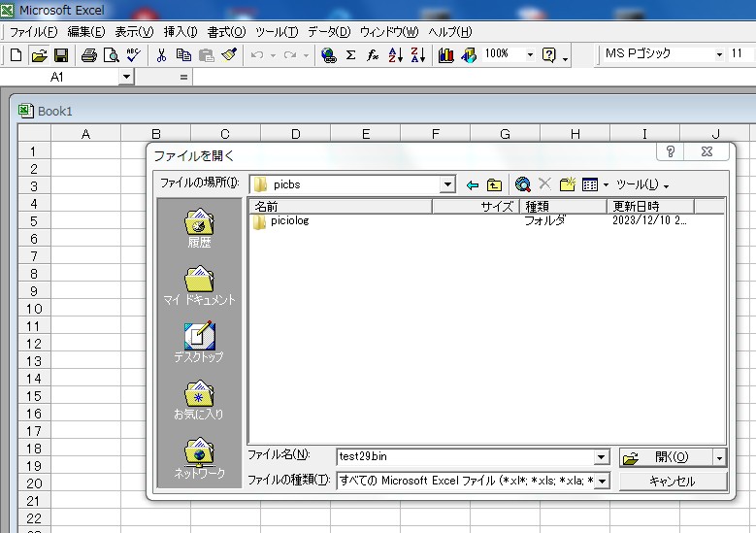Open the Views icon in file dialog
Viewport: 756px width, 533px height.
(590, 184)
